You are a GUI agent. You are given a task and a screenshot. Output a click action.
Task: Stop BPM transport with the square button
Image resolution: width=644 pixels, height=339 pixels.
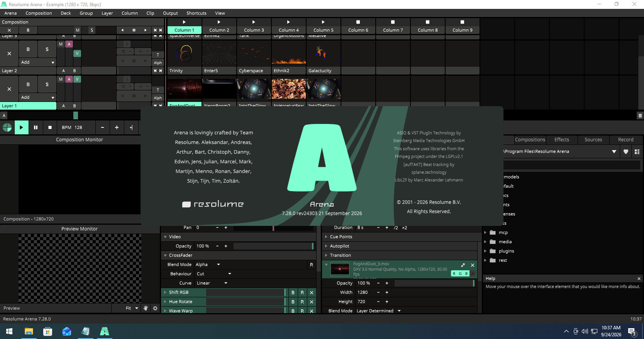tap(50, 127)
